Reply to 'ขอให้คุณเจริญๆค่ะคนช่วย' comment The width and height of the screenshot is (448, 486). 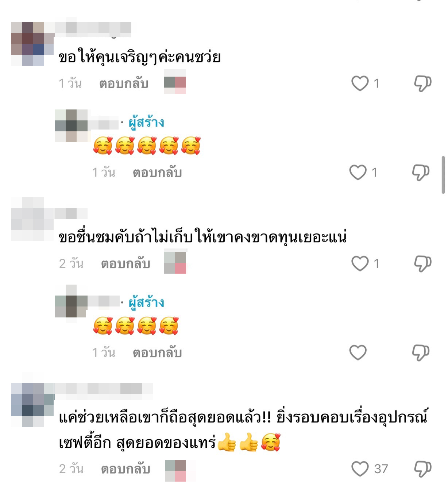pyautogui.click(x=124, y=84)
